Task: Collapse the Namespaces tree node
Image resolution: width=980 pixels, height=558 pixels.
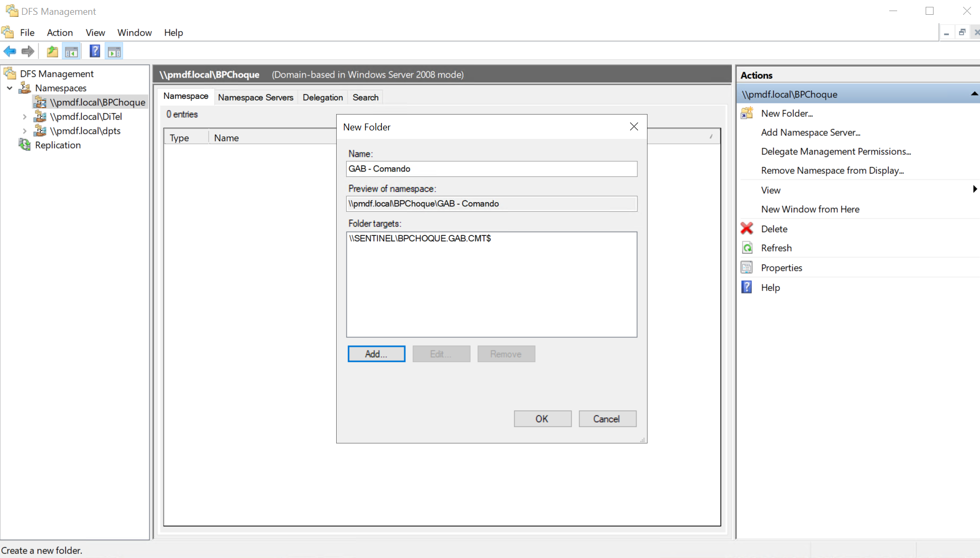Action: 10,88
